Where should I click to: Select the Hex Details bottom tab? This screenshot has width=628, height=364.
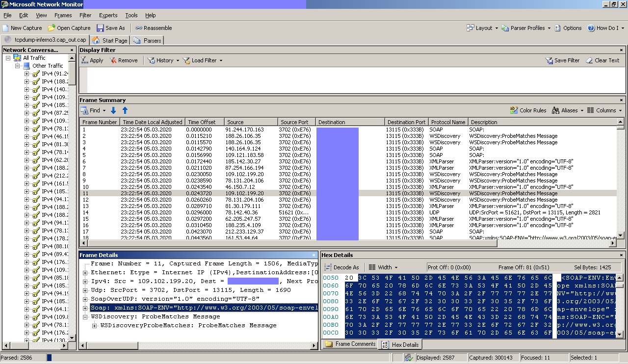pyautogui.click(x=400, y=344)
